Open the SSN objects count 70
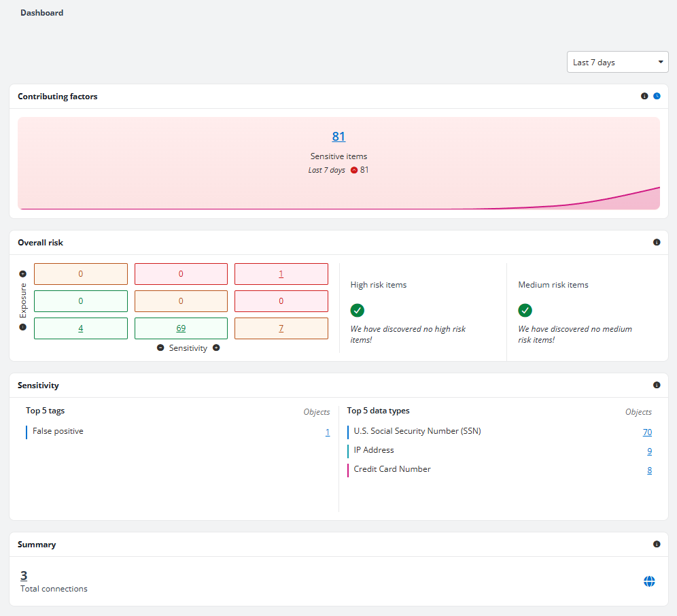This screenshot has height=616, width=677. [x=647, y=432]
